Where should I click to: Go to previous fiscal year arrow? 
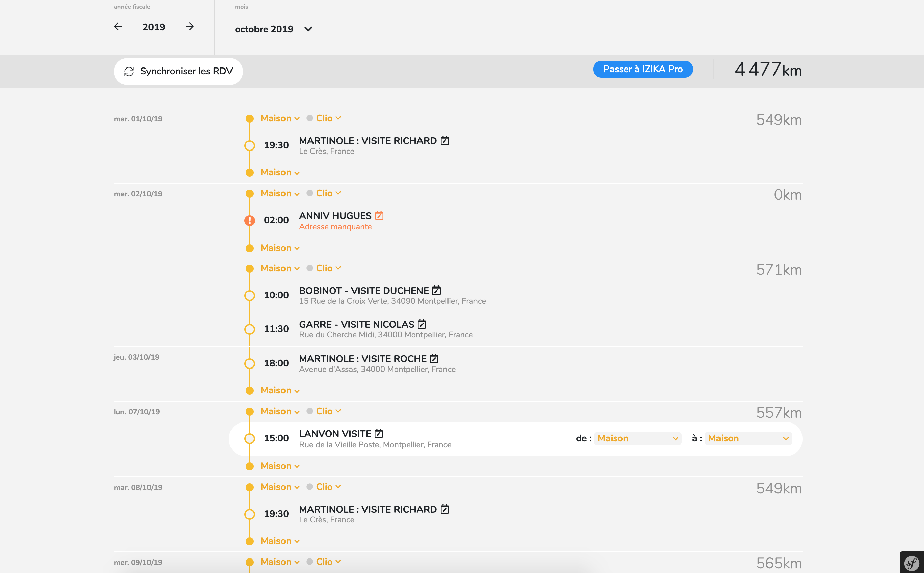118,27
